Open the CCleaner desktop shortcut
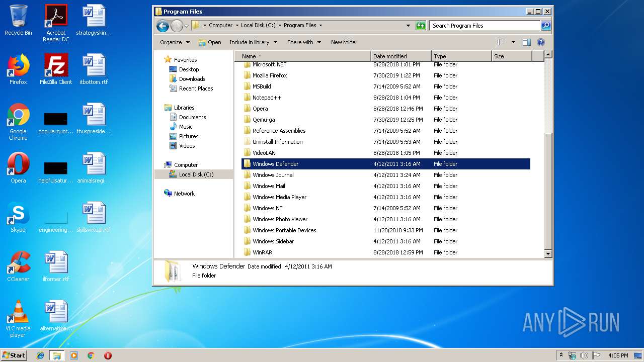Viewport: 644px width, 362px height. pyautogui.click(x=18, y=266)
